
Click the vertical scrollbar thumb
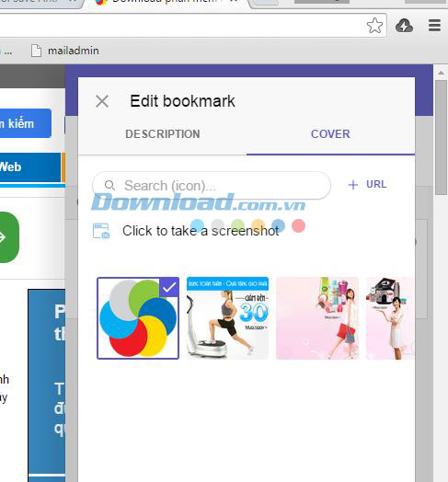(x=441, y=137)
